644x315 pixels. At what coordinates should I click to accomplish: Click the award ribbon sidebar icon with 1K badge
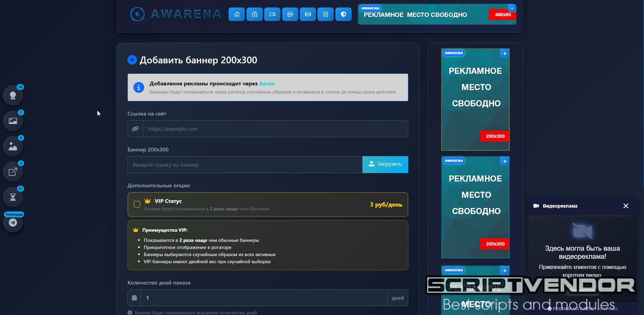[x=13, y=96]
